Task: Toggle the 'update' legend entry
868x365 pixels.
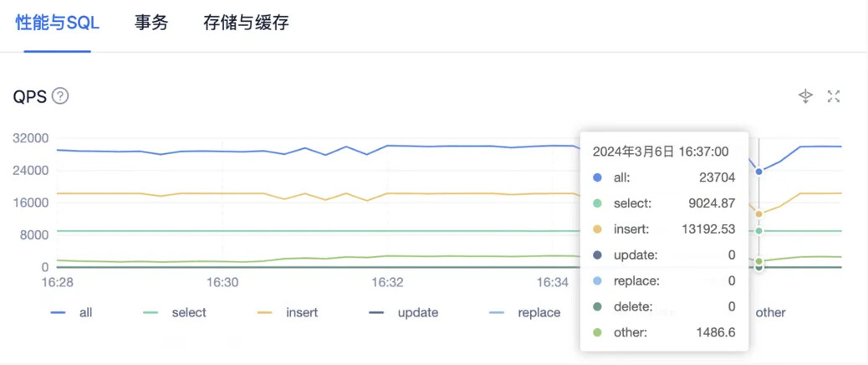Action: [403, 312]
